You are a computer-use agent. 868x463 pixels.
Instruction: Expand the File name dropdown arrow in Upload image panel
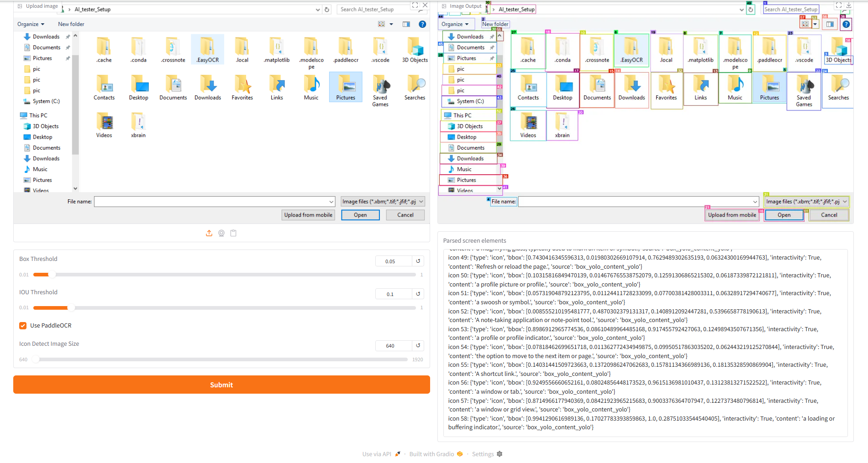(x=331, y=202)
